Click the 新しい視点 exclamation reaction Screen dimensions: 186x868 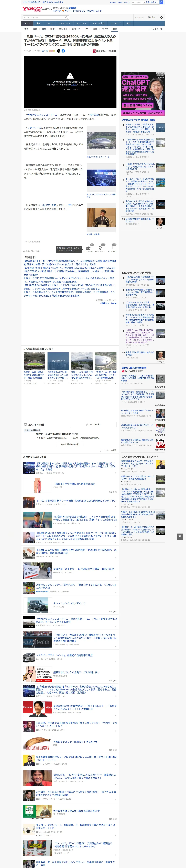112,248
